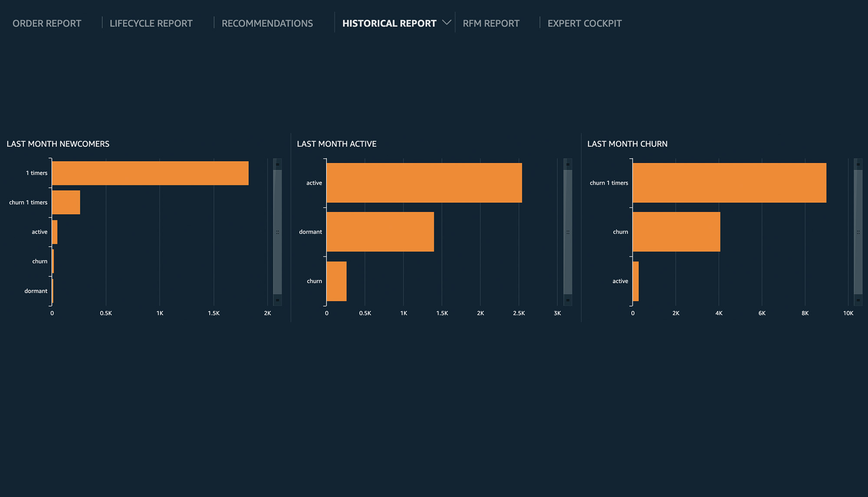Click the Last Month Churn chart title

point(627,144)
